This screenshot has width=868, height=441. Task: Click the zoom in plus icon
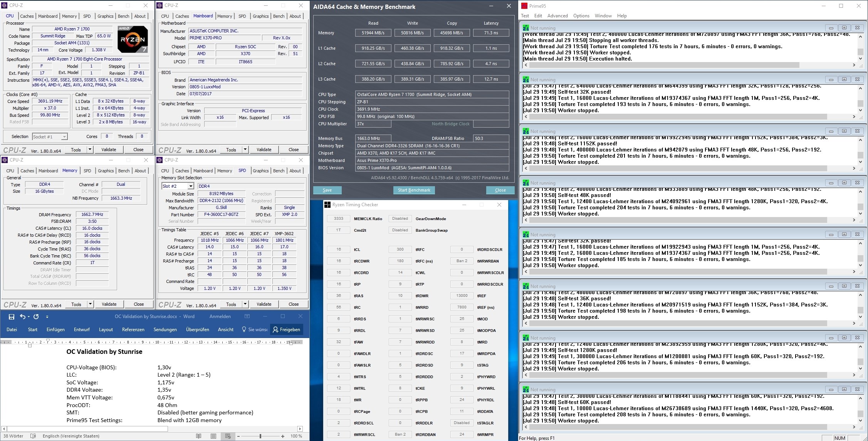coord(283,436)
